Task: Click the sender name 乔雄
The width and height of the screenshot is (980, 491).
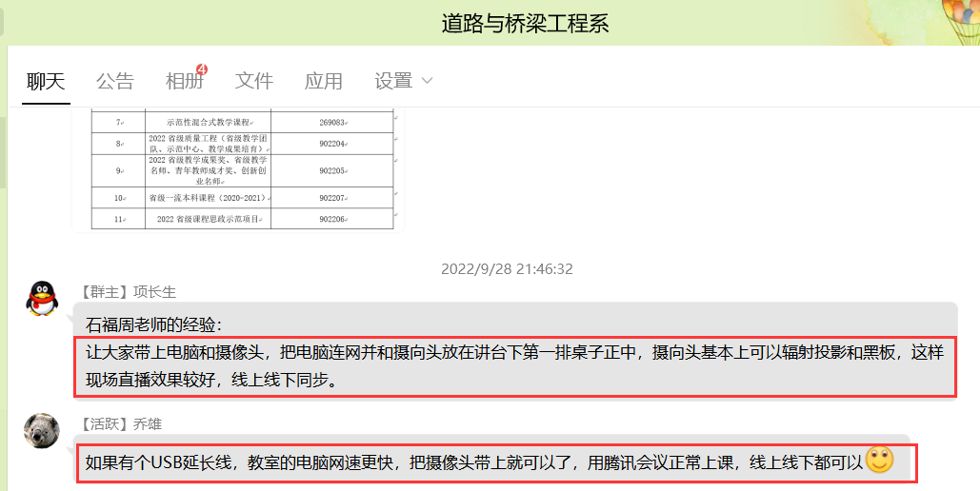Action: (148, 423)
